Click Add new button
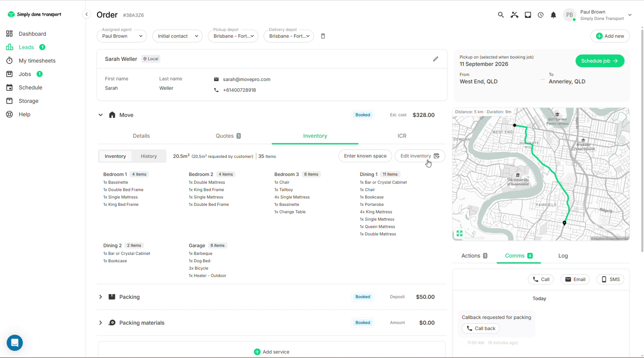This screenshot has width=644, height=358. click(x=610, y=36)
